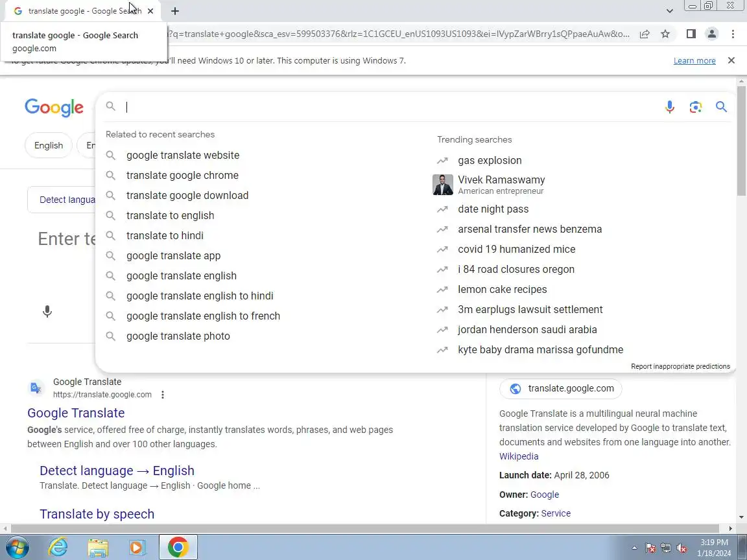Select suggestion translate to english

click(170, 215)
